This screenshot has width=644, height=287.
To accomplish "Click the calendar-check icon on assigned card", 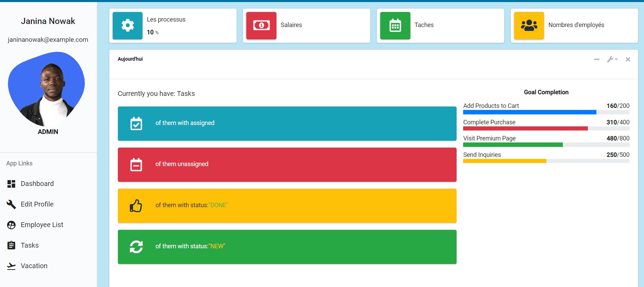I will 136,124.
